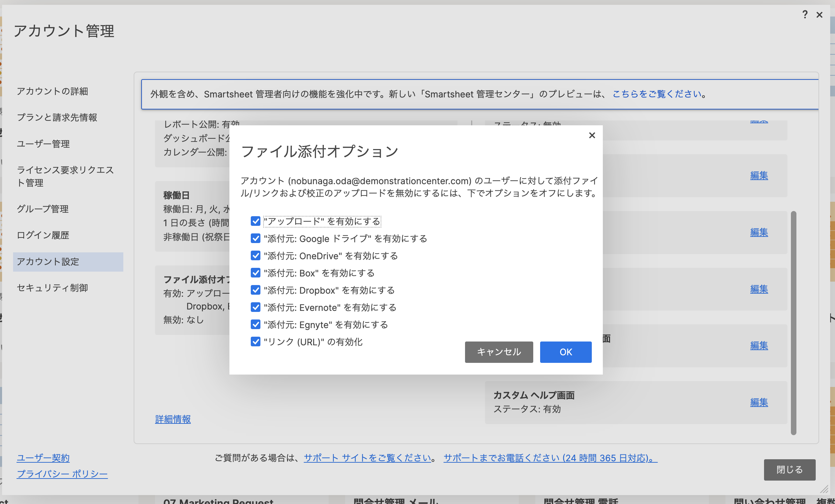Click the 閉じる button
835x504 pixels.
(x=790, y=470)
